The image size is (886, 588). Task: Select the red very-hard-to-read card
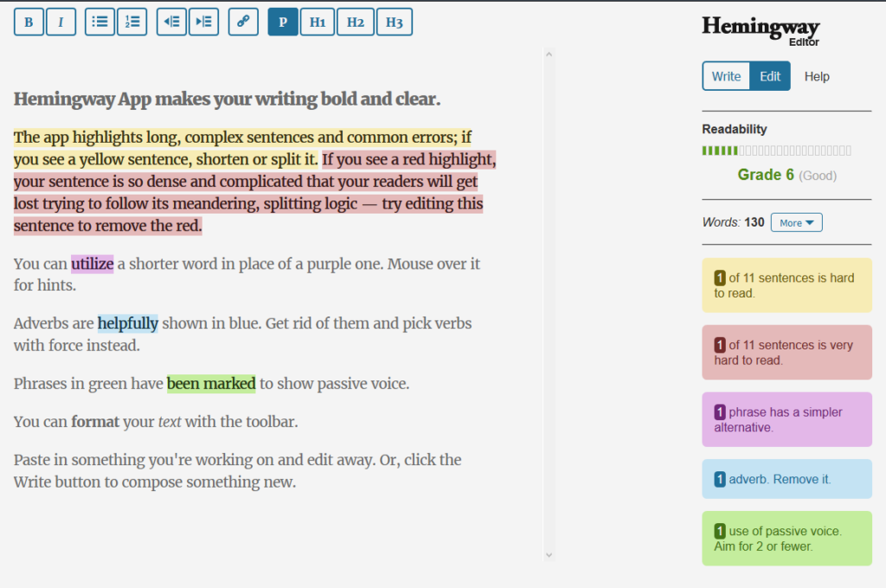pyautogui.click(x=787, y=353)
